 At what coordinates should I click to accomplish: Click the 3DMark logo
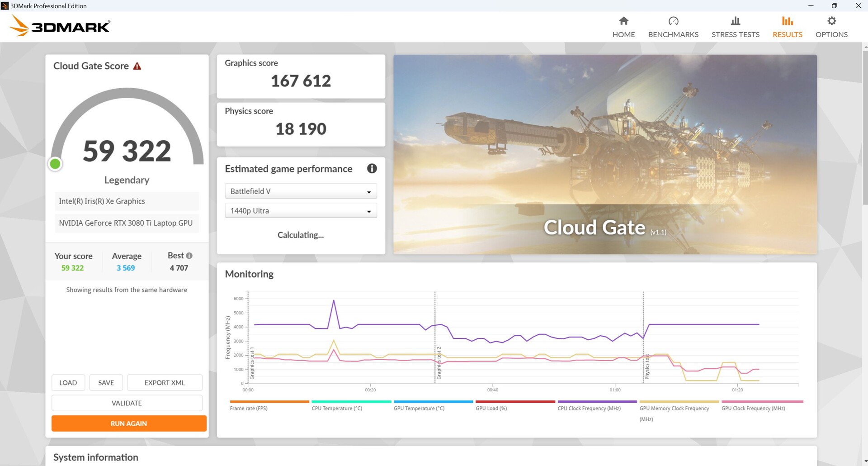(x=60, y=26)
